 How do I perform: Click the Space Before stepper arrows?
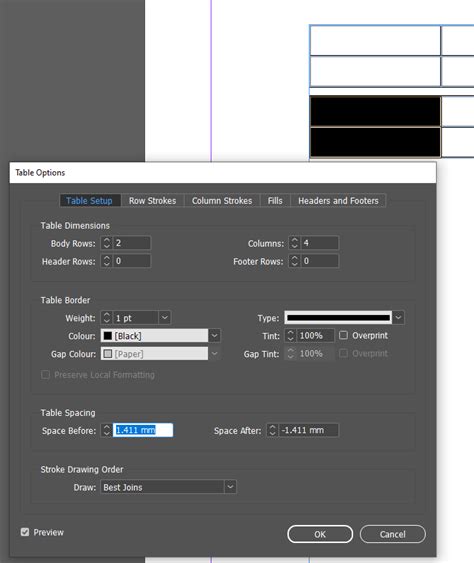[107, 430]
